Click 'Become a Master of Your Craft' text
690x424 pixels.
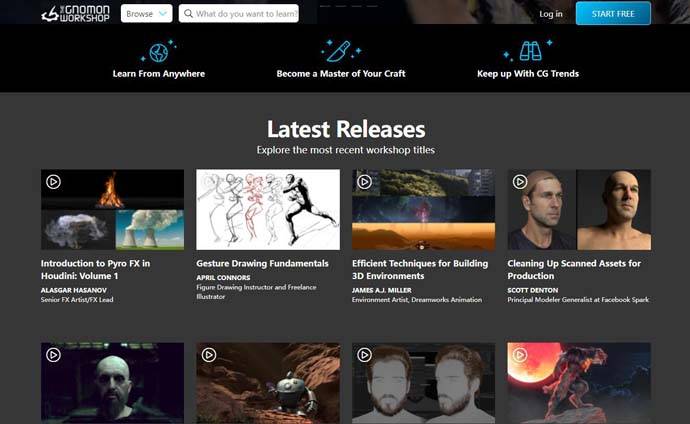pyautogui.click(x=341, y=74)
